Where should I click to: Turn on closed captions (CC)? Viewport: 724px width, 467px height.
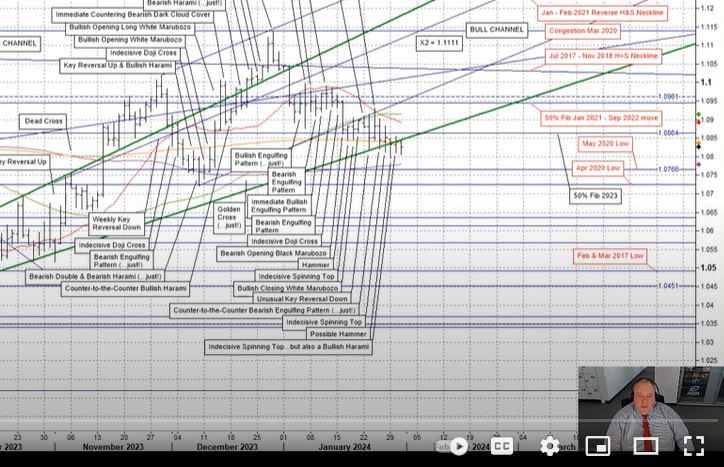(x=502, y=446)
